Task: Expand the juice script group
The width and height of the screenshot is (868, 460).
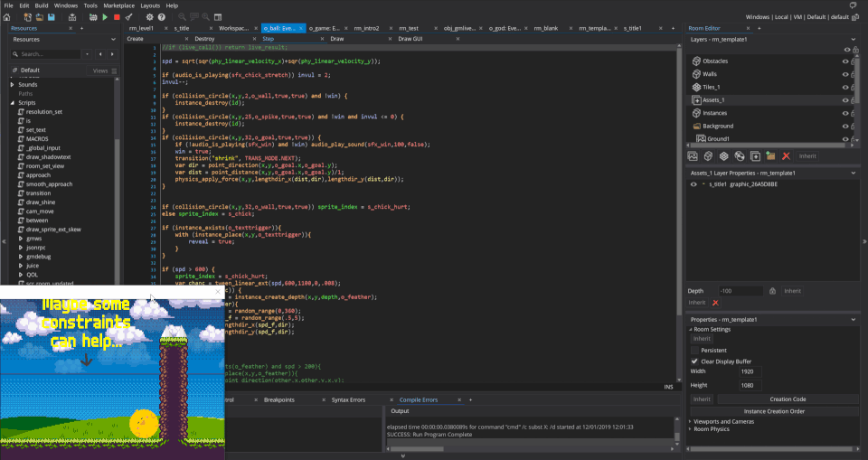Action: (x=21, y=266)
